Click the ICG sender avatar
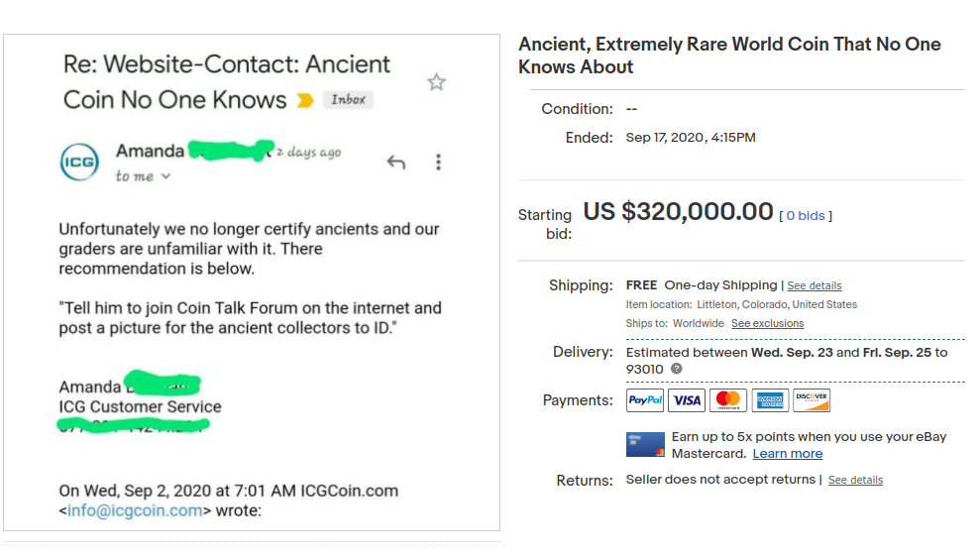 (79, 162)
